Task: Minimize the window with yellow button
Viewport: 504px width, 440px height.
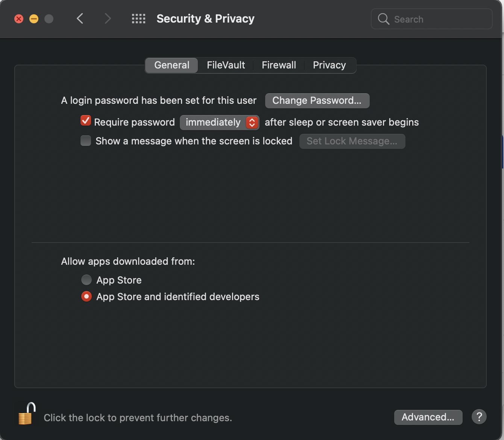Action: tap(34, 19)
